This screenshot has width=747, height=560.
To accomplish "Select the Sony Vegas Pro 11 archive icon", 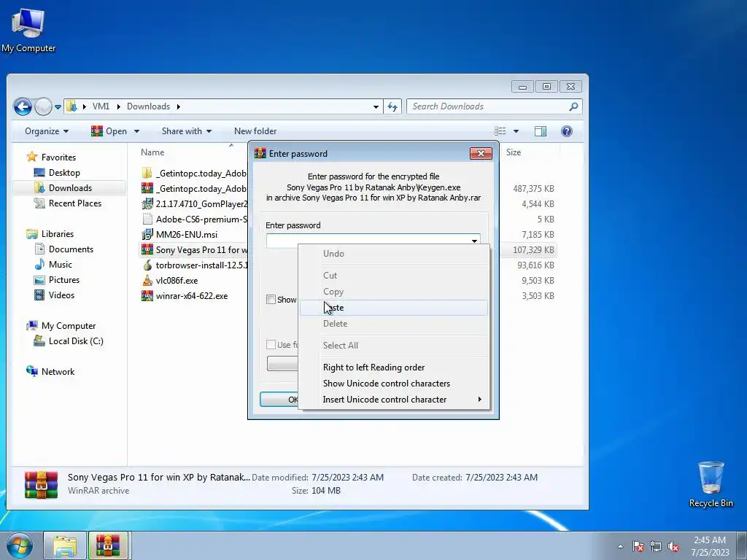I will pos(147,249).
